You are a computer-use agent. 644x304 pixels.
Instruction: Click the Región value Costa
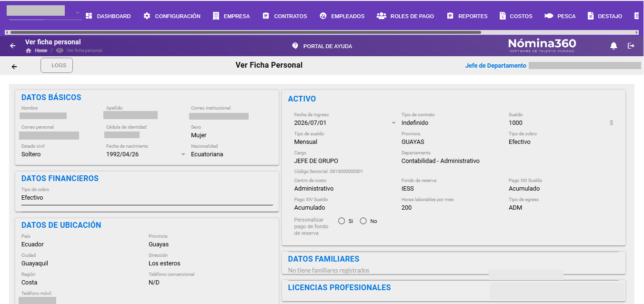click(x=29, y=283)
